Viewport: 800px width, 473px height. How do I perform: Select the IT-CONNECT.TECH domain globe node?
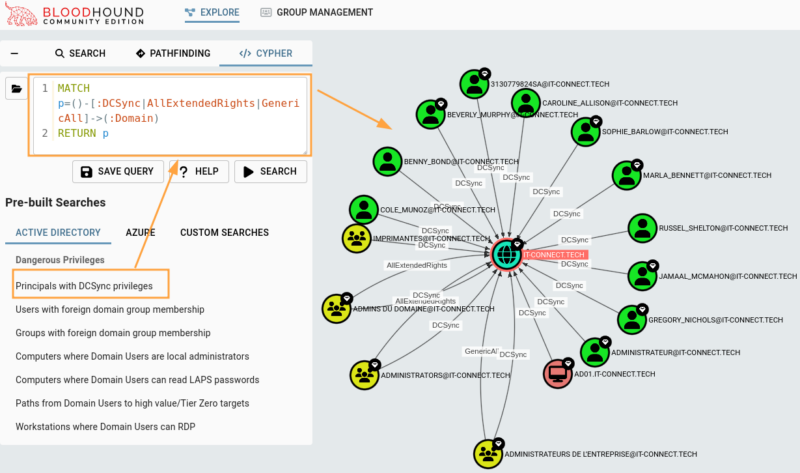[x=506, y=254]
